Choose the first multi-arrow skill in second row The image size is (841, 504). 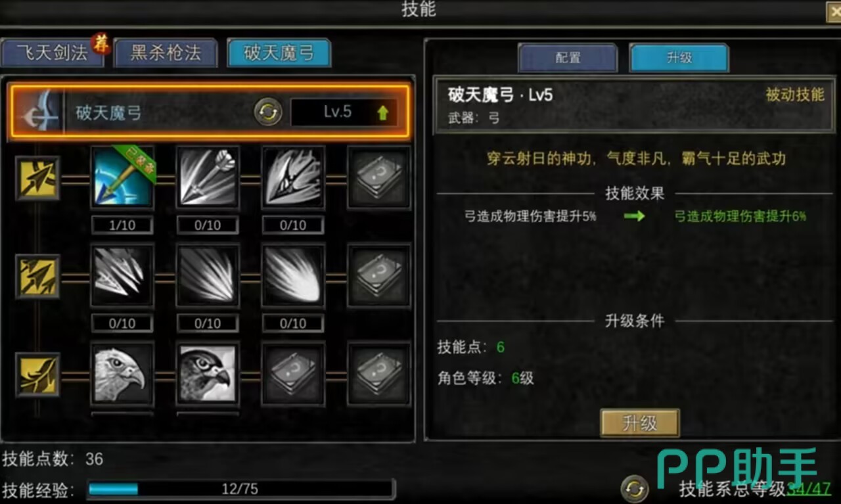[x=122, y=276]
